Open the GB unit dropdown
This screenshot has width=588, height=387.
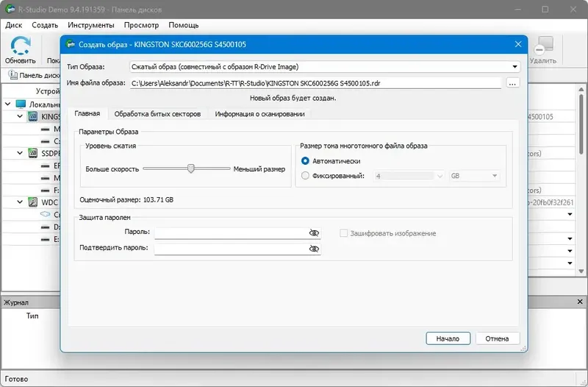pyautogui.click(x=474, y=176)
